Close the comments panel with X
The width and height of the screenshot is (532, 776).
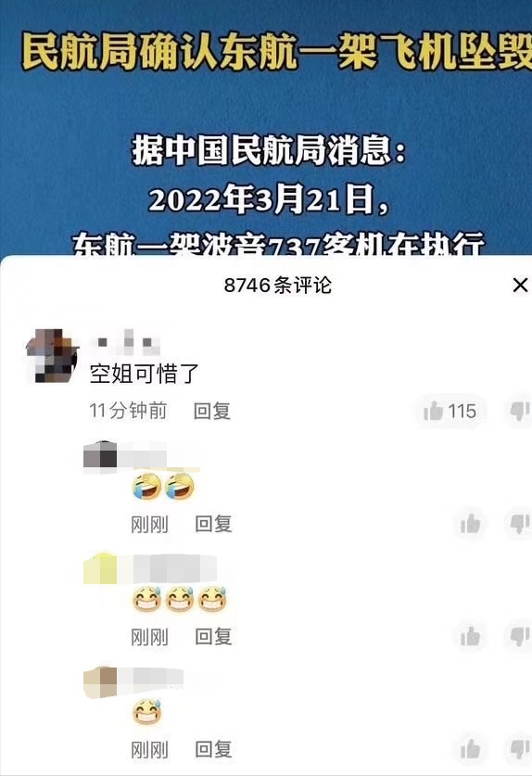point(520,285)
